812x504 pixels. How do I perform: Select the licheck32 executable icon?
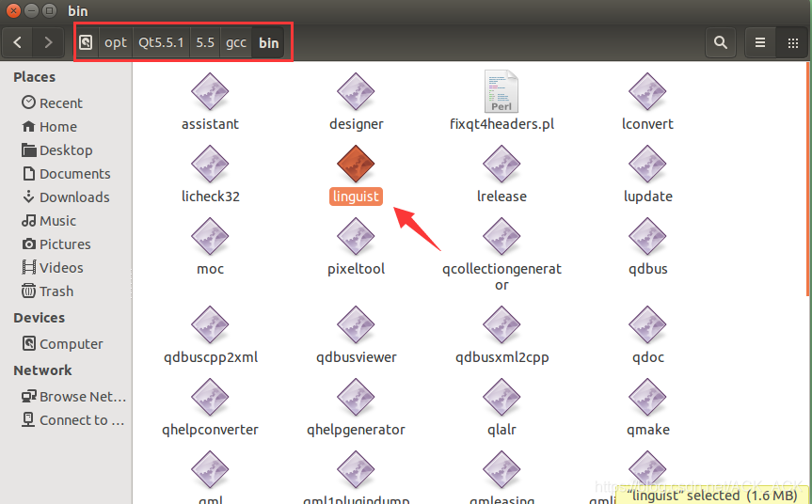click(x=210, y=164)
